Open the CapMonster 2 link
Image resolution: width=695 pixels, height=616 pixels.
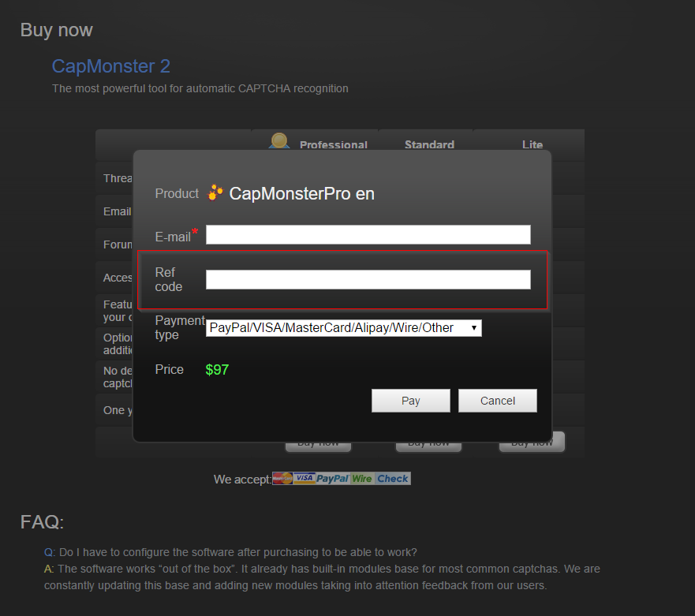point(110,66)
